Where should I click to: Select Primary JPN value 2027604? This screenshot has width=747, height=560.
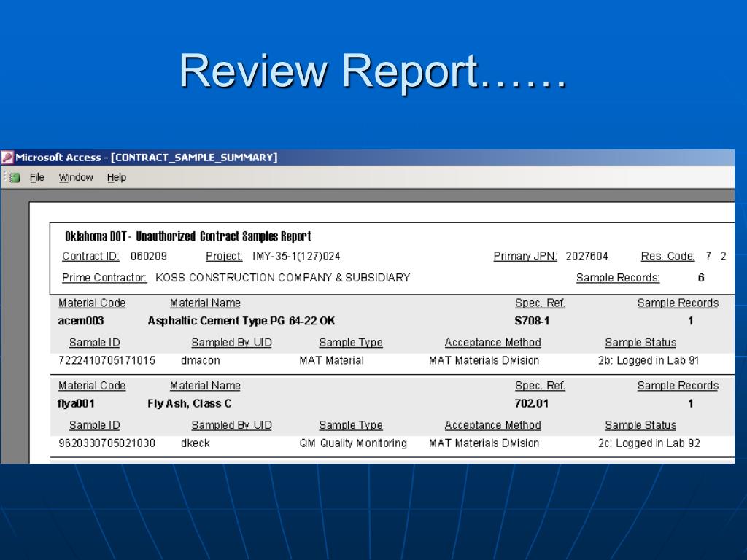(x=587, y=256)
